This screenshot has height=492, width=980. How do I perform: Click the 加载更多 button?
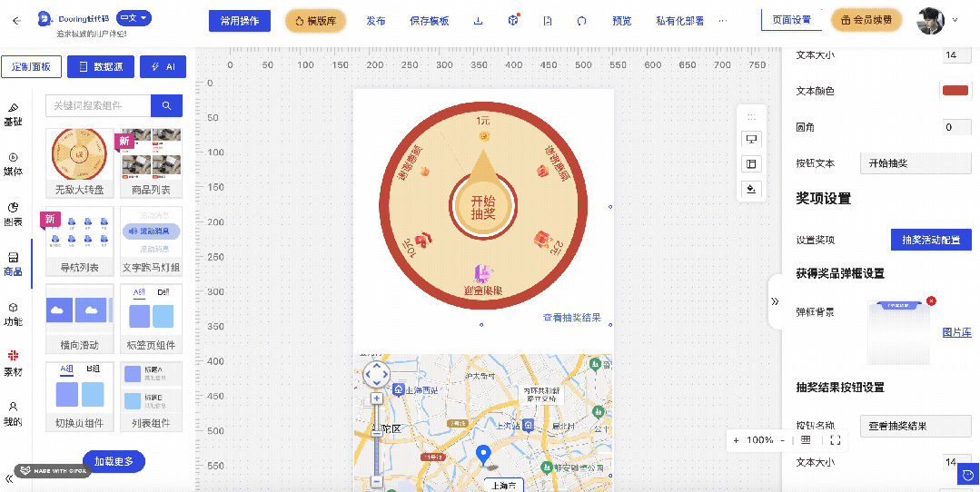point(114,461)
